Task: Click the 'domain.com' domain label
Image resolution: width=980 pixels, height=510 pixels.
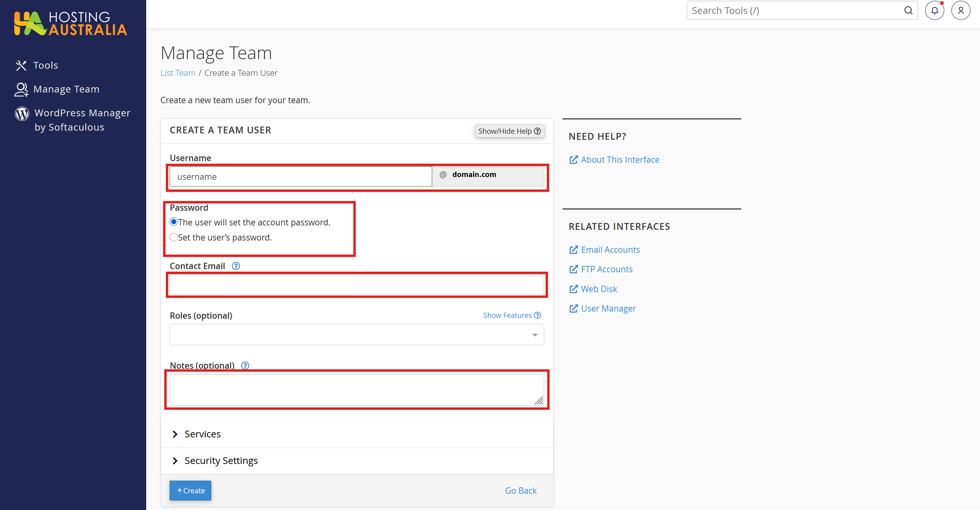Action: click(474, 175)
